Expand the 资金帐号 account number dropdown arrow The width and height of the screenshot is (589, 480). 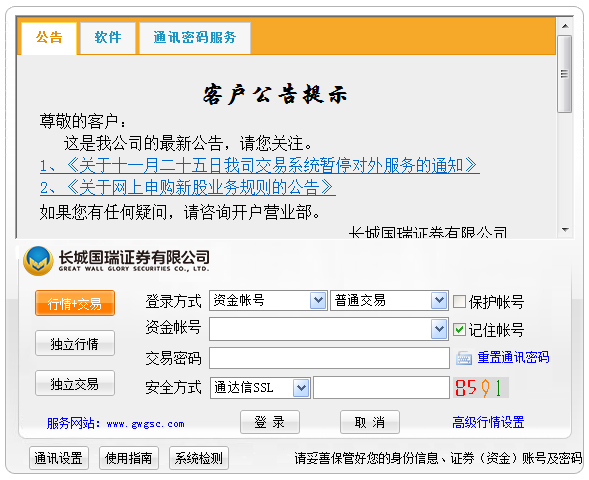(439, 329)
